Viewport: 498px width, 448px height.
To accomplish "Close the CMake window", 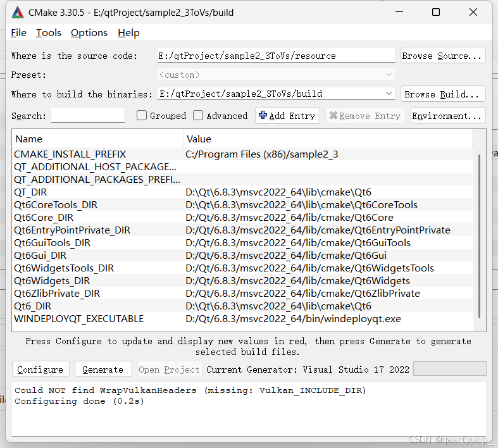I will (473, 12).
